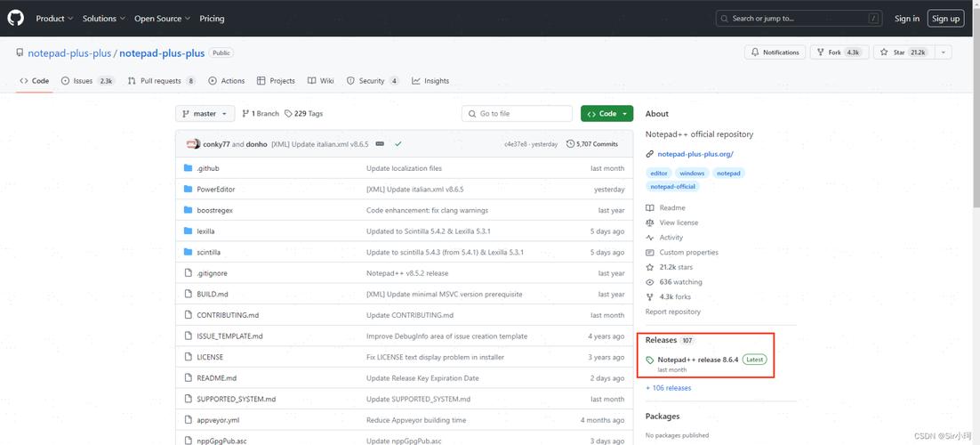The width and height of the screenshot is (980, 445).
Task: Focus the Search or jump to field
Action: (x=799, y=19)
